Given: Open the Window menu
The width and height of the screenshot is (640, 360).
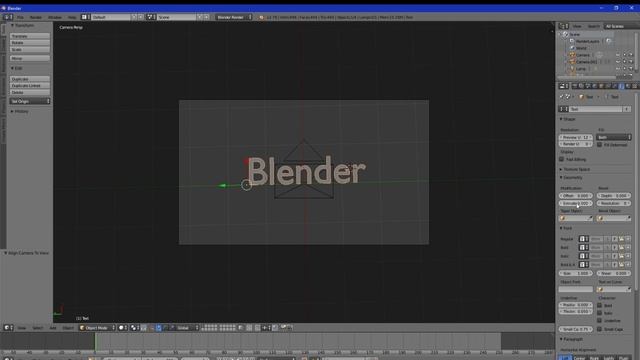Looking at the screenshot, I should click(55, 17).
